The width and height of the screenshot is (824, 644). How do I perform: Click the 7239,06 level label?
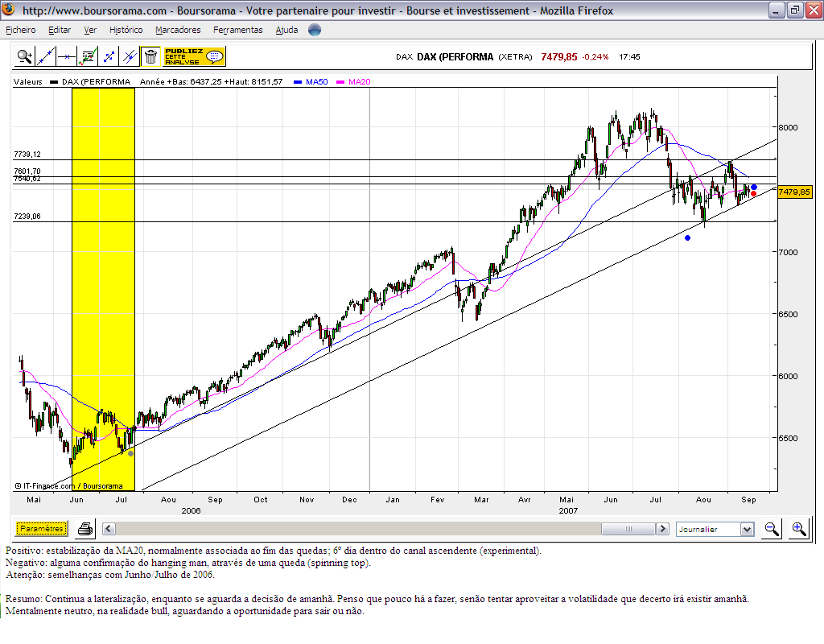(27, 217)
